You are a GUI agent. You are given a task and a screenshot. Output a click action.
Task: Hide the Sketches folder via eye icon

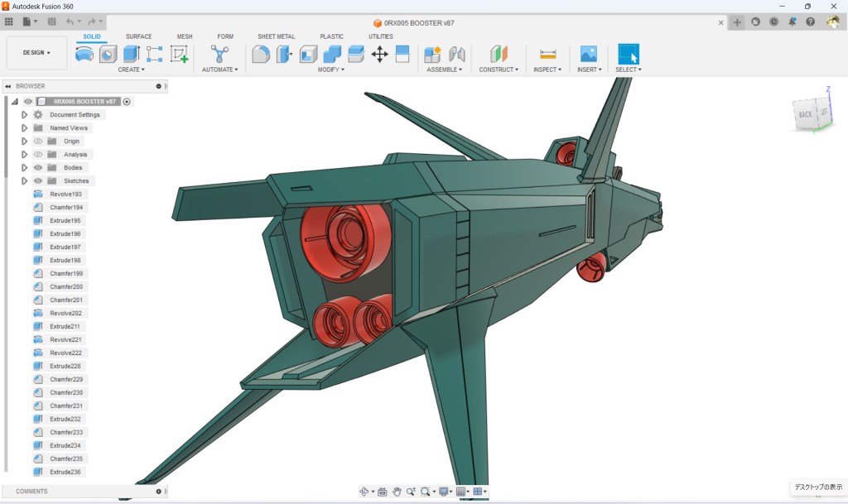click(38, 181)
